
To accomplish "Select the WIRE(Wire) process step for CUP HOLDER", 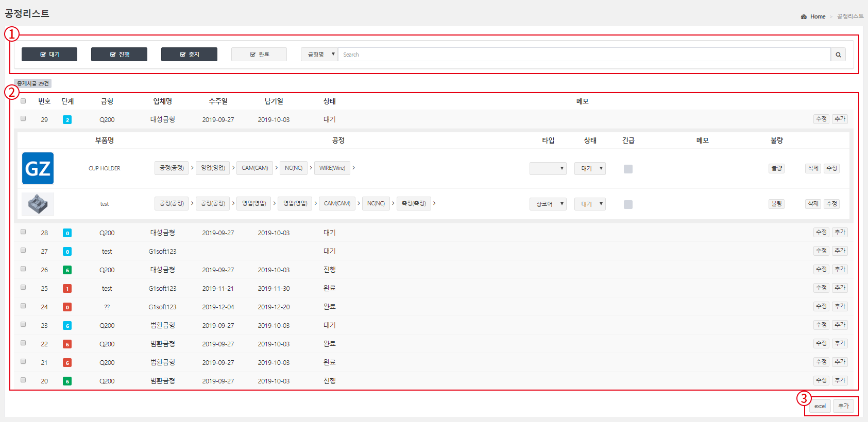I will 332,168.
